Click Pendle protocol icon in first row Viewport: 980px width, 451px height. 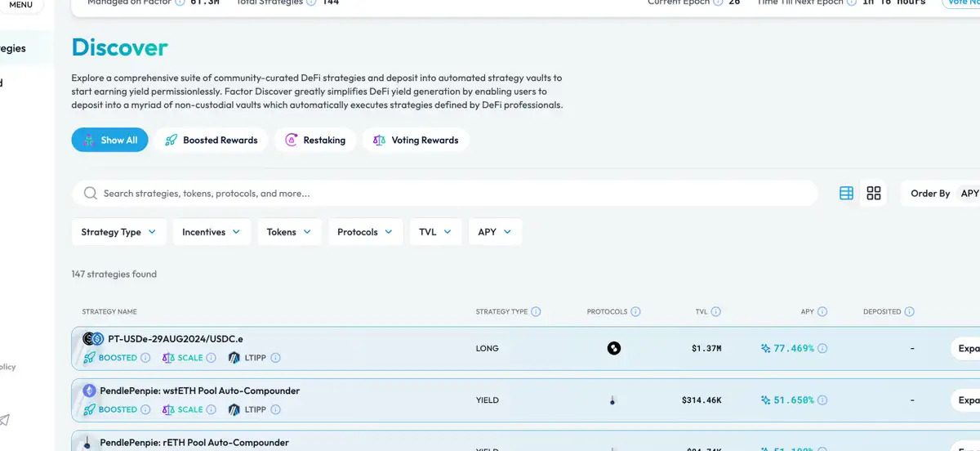coord(614,348)
